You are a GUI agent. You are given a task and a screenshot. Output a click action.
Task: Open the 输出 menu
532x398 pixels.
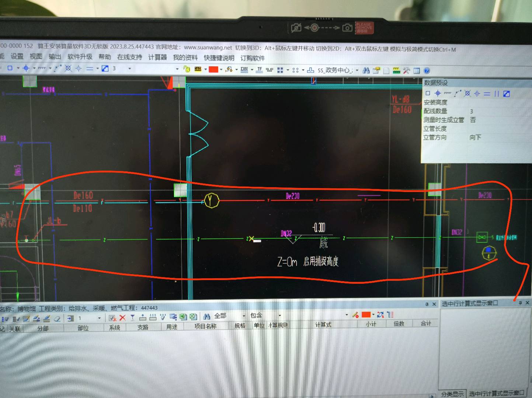coord(55,57)
